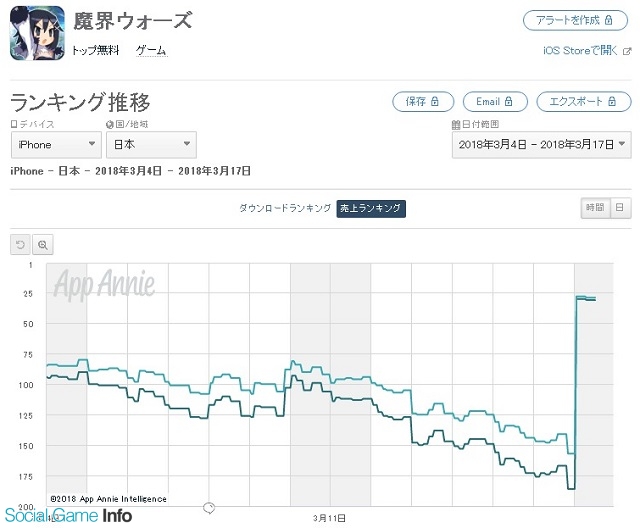Click the ranking spike near rank 25
The height and width of the screenshot is (528, 640).
click(585, 298)
